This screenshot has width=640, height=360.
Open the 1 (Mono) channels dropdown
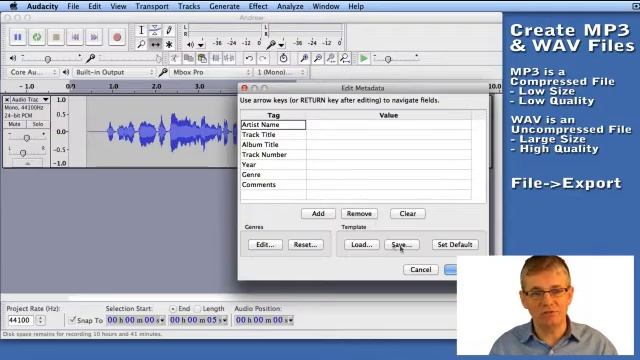coord(280,72)
